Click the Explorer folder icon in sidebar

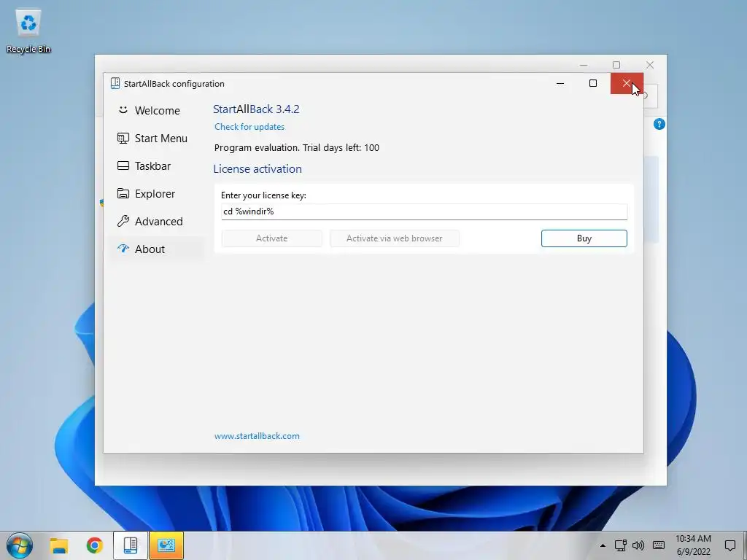pyautogui.click(x=123, y=193)
